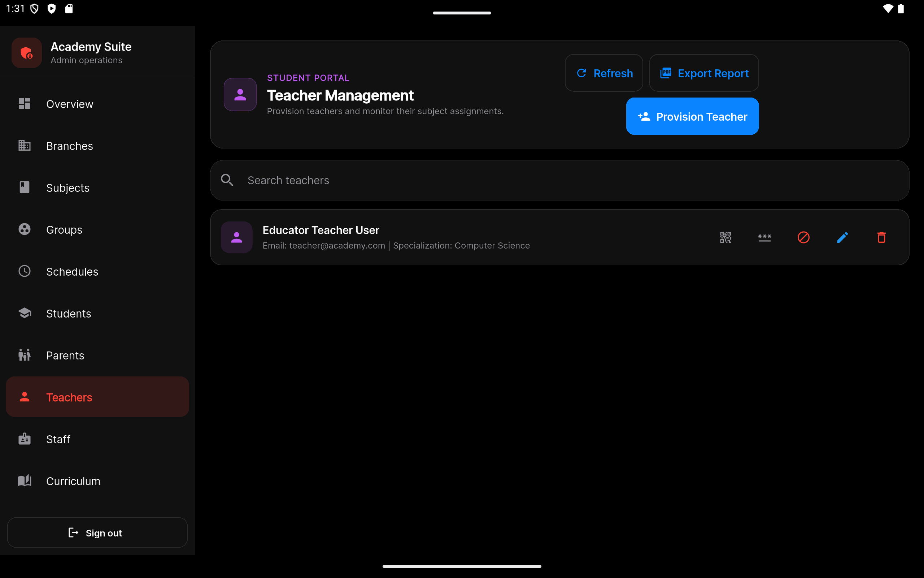Click the SD card status bar icon
Image resolution: width=924 pixels, height=578 pixels.
(69, 8)
